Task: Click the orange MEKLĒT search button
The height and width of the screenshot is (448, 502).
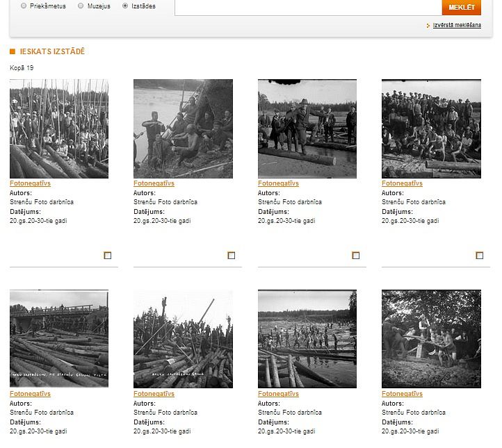Action: click(x=461, y=7)
